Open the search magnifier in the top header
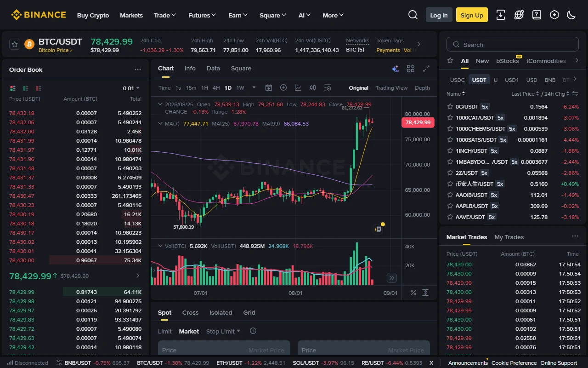The height and width of the screenshot is (368, 588). tap(413, 15)
